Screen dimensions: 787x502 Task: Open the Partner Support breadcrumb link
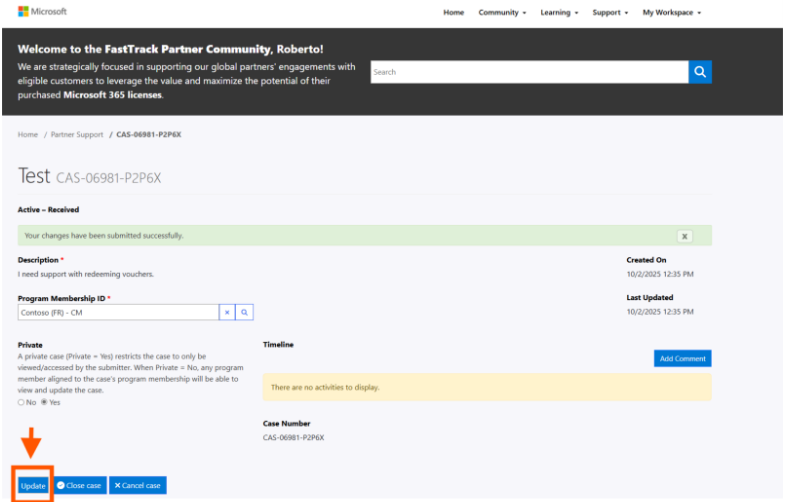(x=77, y=134)
